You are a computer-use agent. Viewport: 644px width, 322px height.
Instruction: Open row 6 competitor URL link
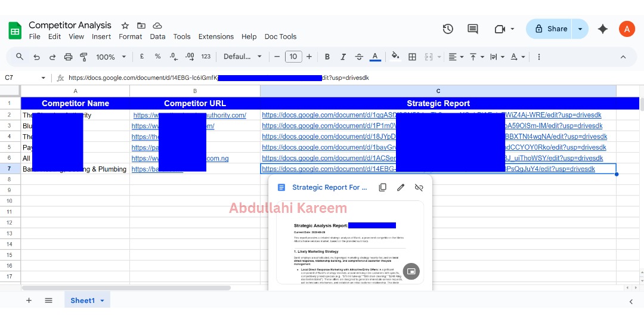pos(180,158)
